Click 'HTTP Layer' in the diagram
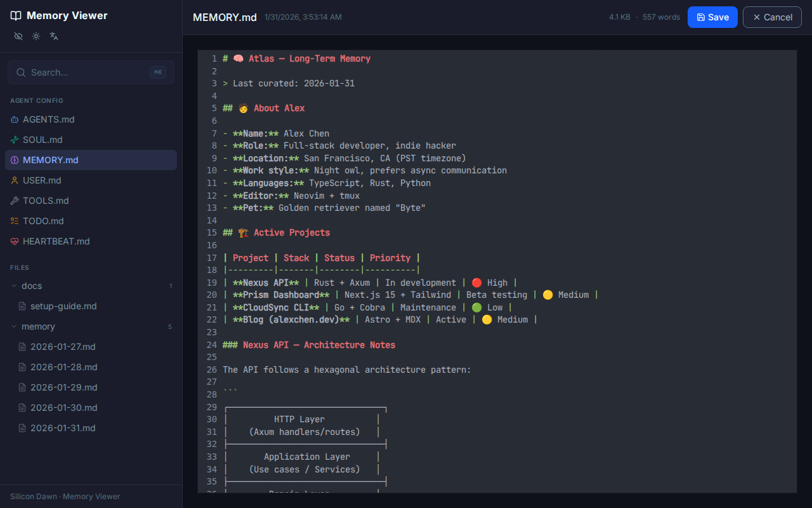This screenshot has width=812, height=508. pyautogui.click(x=299, y=419)
